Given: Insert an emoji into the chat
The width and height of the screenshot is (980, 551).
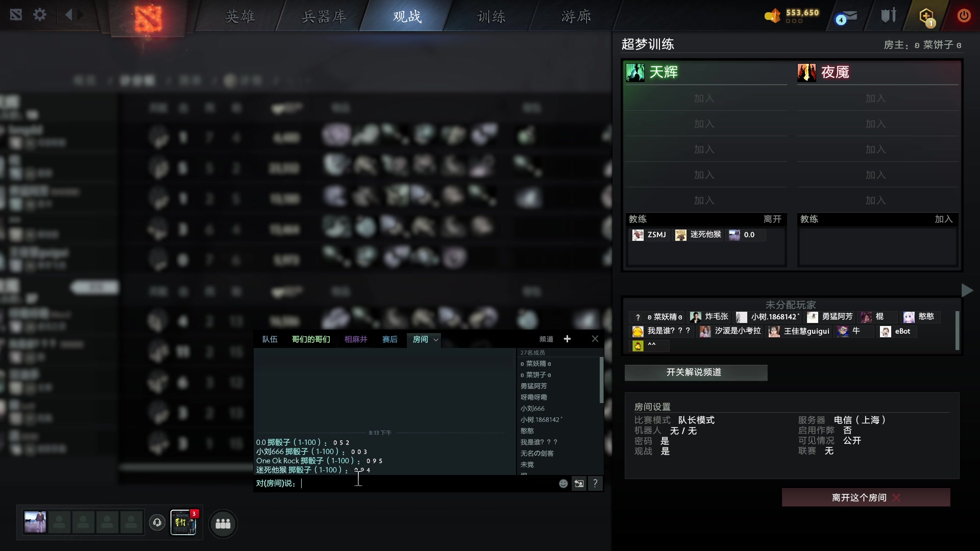Looking at the screenshot, I should coord(563,483).
